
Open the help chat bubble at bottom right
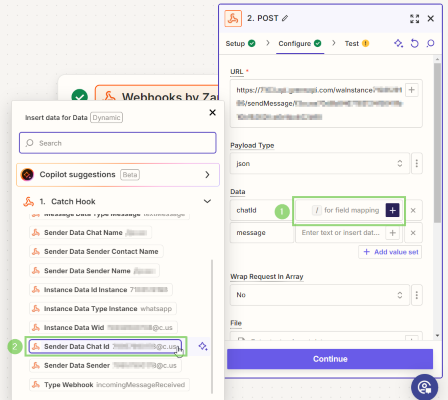pos(424,387)
